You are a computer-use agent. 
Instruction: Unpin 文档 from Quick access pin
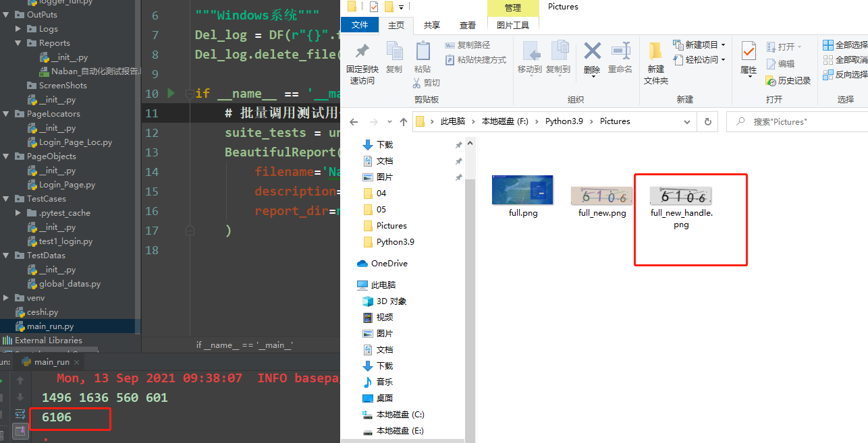coord(458,161)
